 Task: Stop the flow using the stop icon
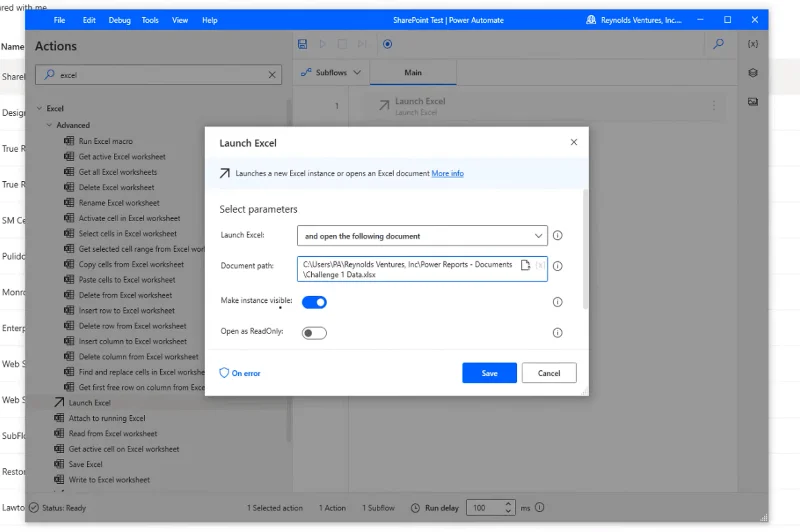coord(342,44)
